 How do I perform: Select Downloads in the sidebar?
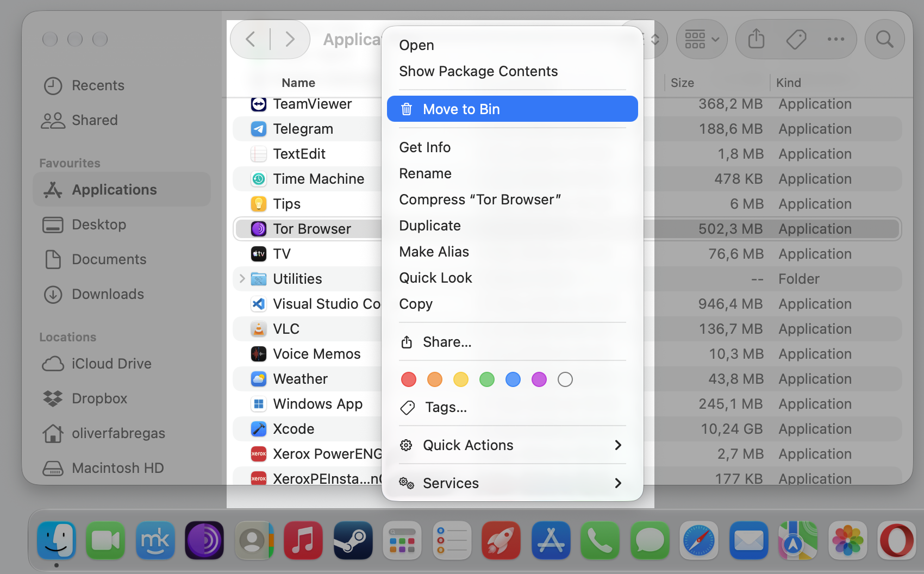coord(122,294)
